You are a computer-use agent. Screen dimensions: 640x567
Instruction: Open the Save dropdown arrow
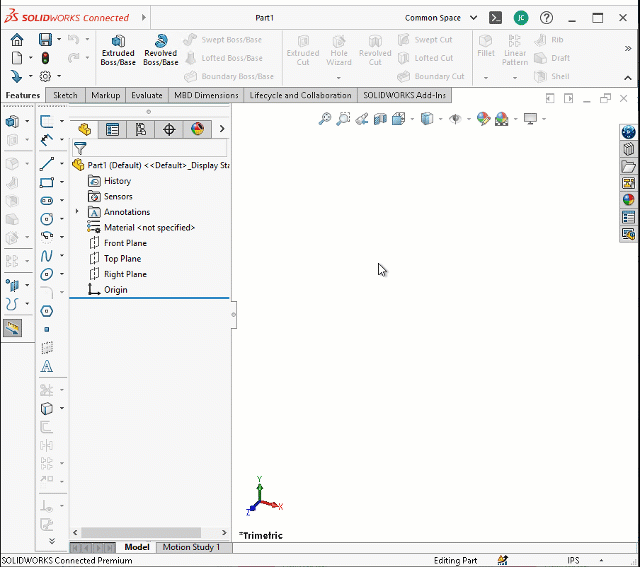59,39
